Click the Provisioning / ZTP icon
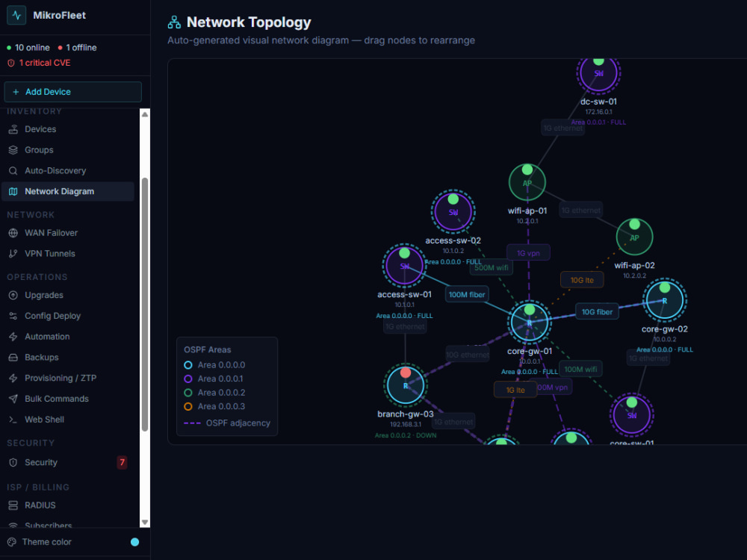Viewport: 747px width, 560px height. click(13, 378)
